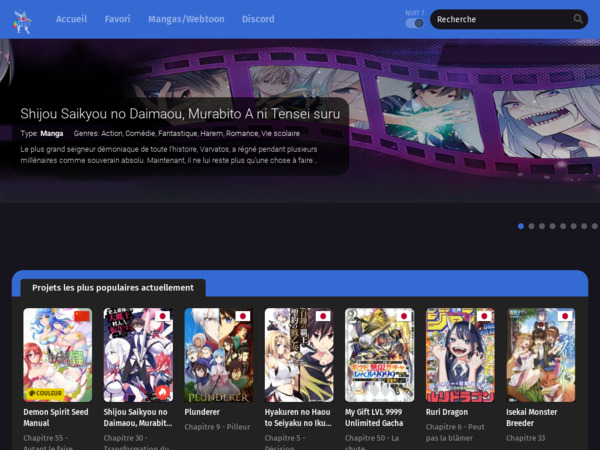Open Chapitre 5 of Hyakuren no Haou
Viewport: 600px width, 450px height.
click(x=285, y=442)
